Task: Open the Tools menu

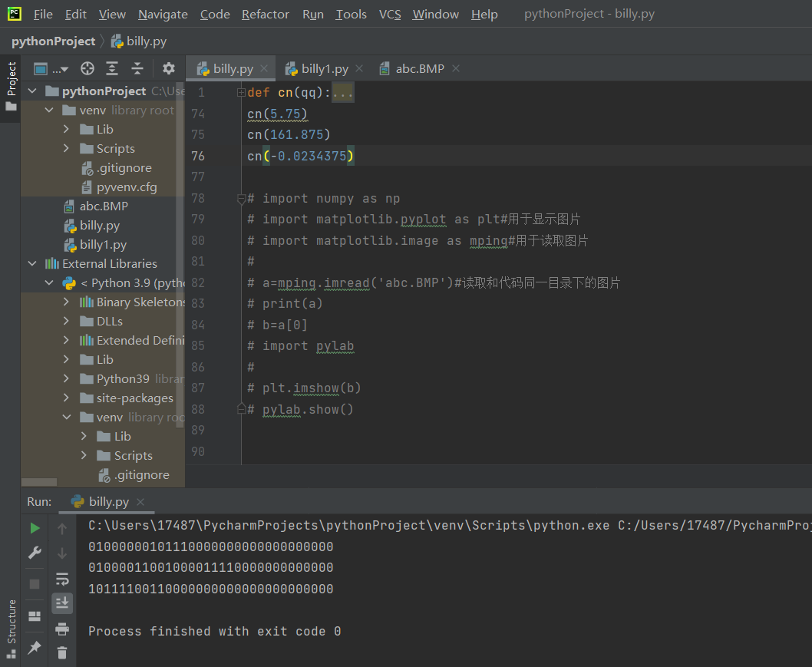Action: pos(351,15)
